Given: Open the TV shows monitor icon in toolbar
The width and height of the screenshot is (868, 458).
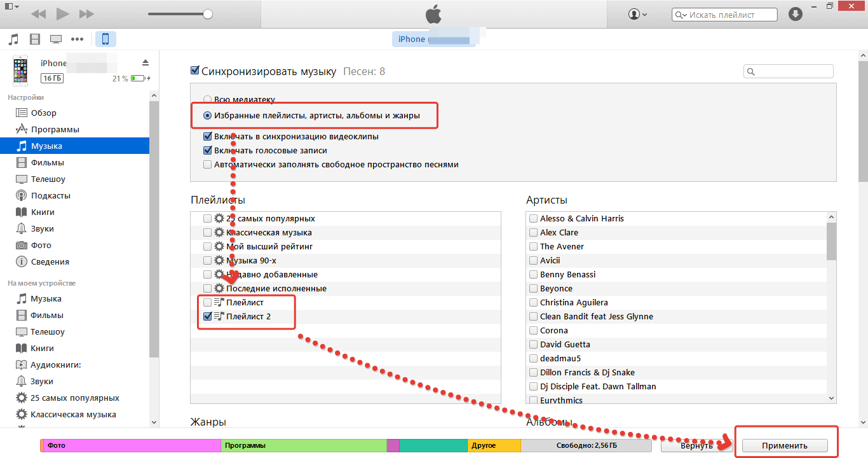Looking at the screenshot, I should pyautogui.click(x=56, y=39).
